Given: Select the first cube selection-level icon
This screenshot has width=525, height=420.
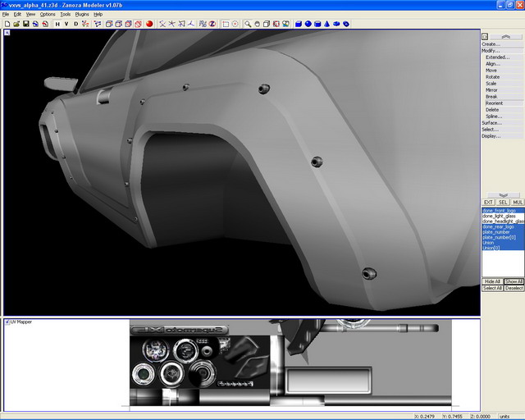Looking at the screenshot, I should (x=109, y=24).
